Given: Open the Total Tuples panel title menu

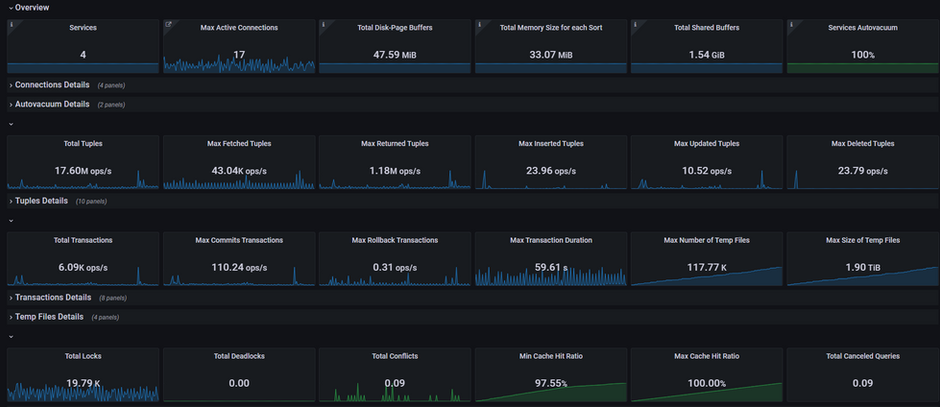Looking at the screenshot, I should pos(83,144).
